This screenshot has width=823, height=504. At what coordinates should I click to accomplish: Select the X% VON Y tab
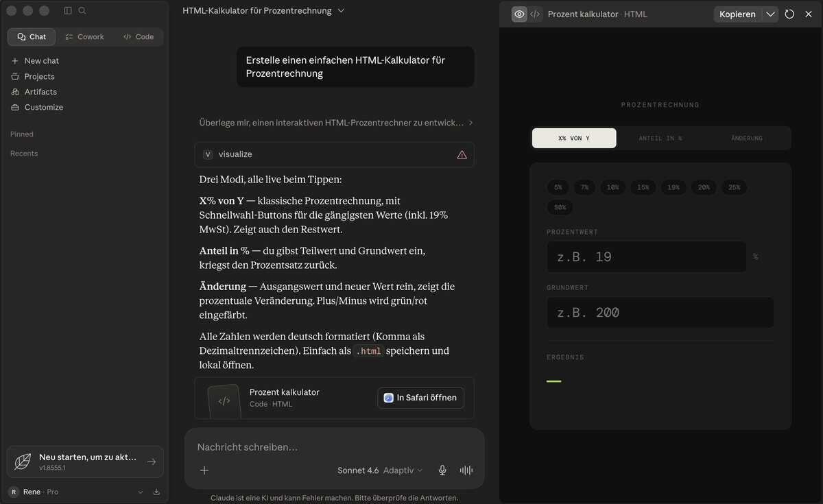574,138
